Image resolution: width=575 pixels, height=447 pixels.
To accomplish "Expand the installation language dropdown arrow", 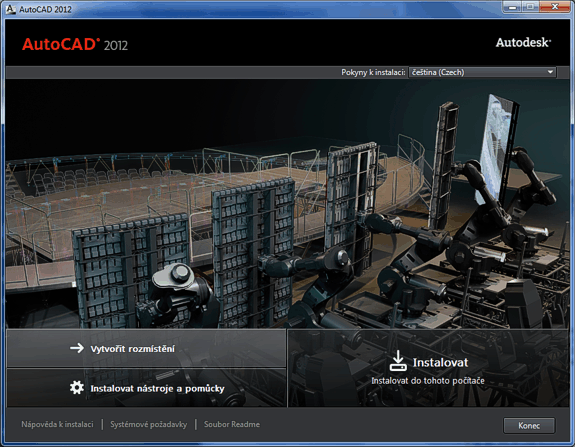I will pos(550,72).
